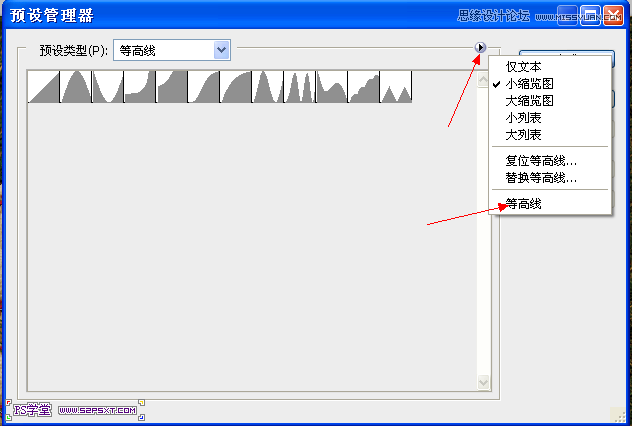Select the inverted cone valley contour thumbnail
The image size is (632, 426).
107,87
